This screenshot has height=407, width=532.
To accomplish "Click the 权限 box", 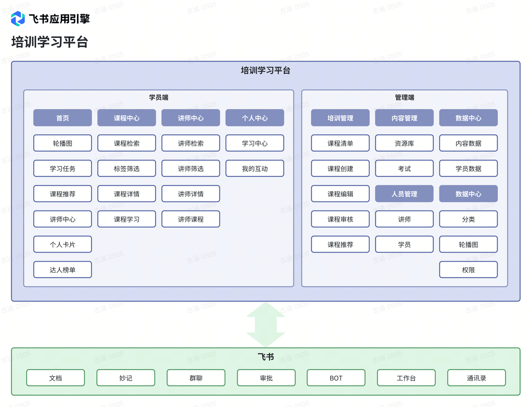I will click(468, 270).
